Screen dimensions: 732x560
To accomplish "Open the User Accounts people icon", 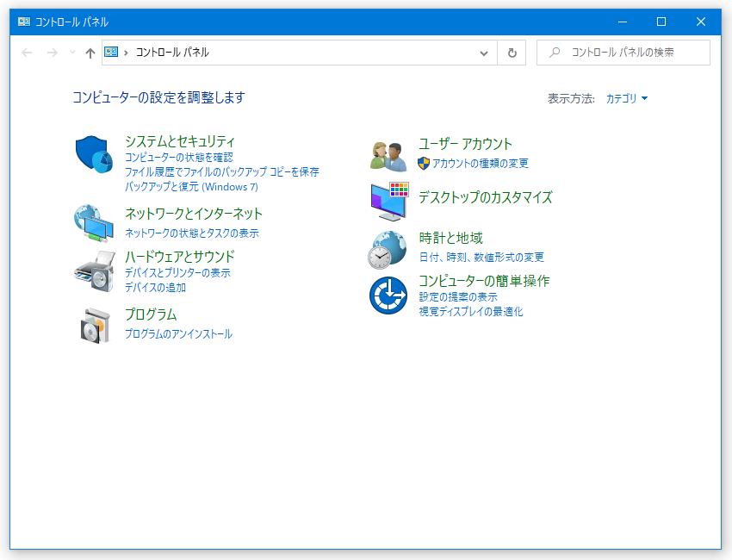I will click(x=388, y=156).
